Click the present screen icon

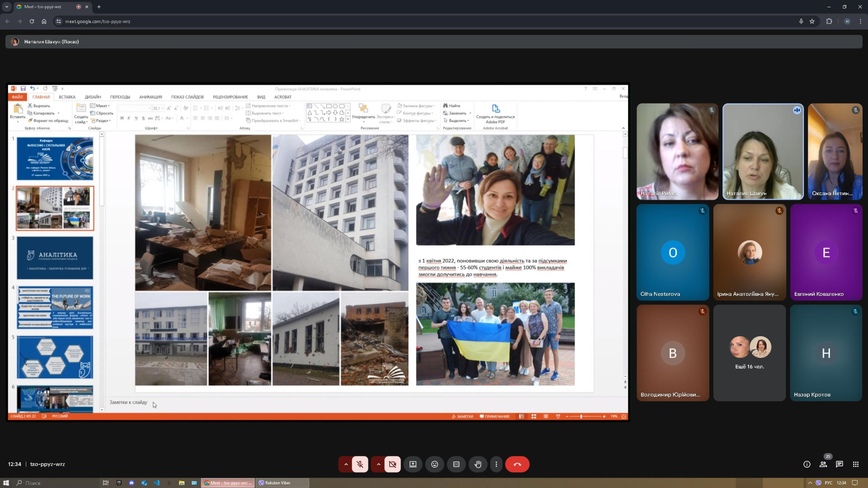tap(413, 464)
